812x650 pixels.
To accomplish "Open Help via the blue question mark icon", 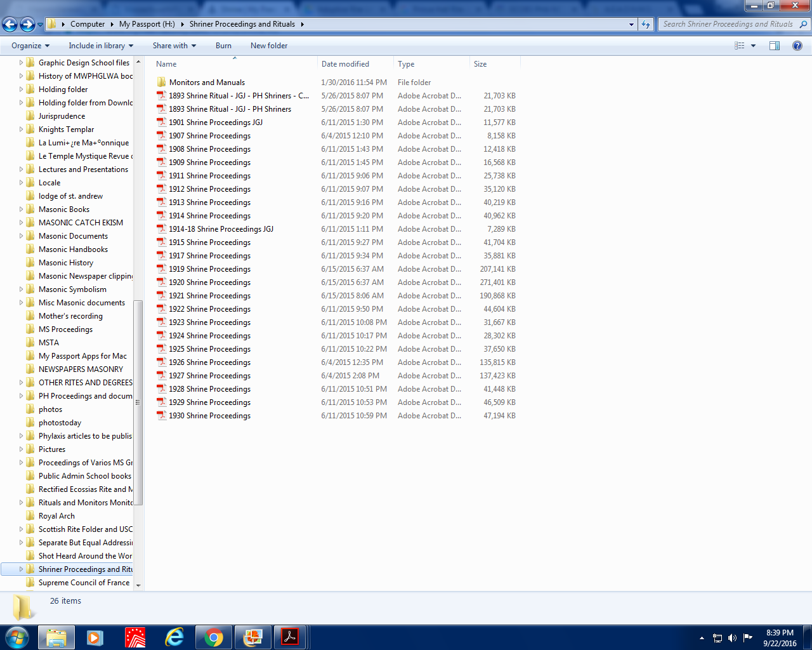I will 797,46.
